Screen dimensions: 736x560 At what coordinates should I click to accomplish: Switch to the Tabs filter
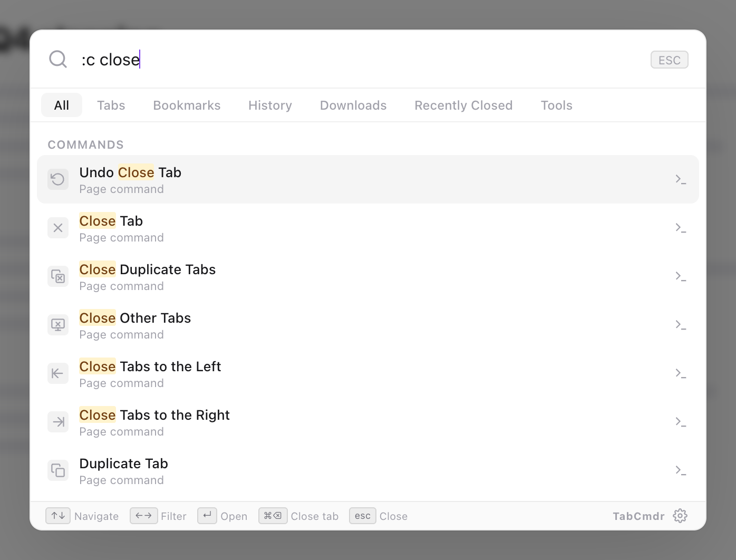tap(111, 105)
